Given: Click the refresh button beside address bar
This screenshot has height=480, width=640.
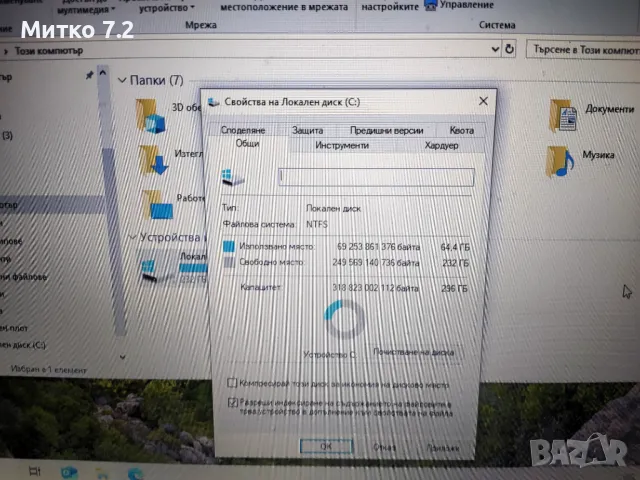Looking at the screenshot, I should 509,49.
